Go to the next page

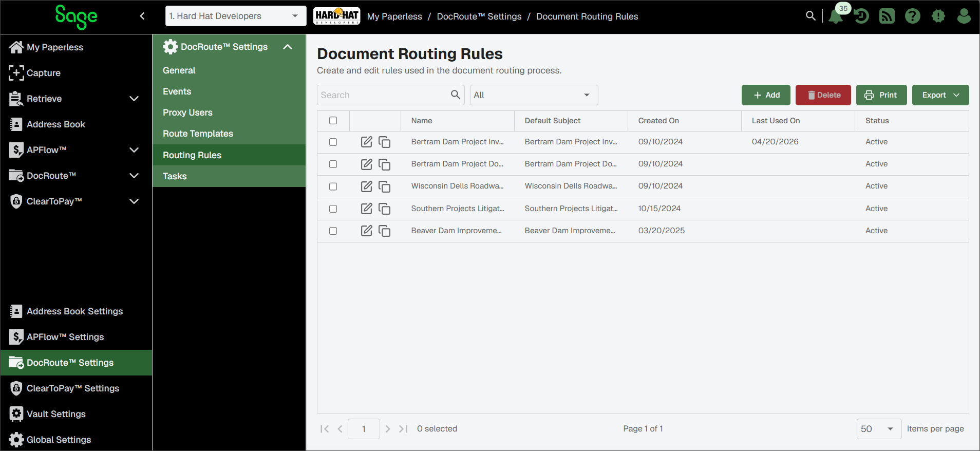pyautogui.click(x=388, y=429)
